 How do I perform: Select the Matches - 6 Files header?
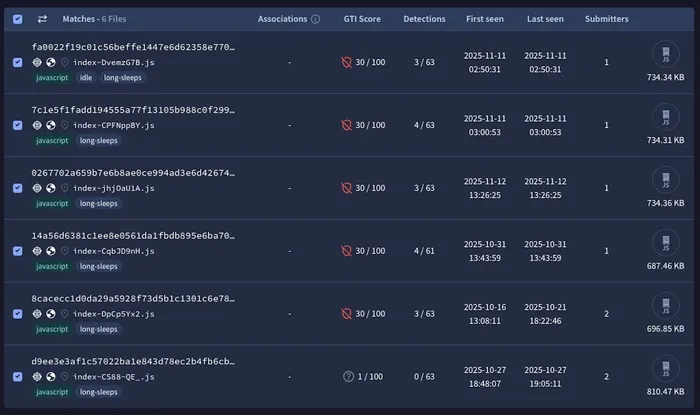click(94, 19)
